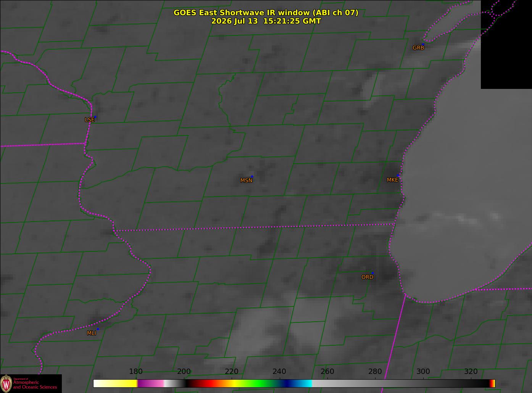
Task: Click the ORD station label
Action: pyautogui.click(x=367, y=277)
